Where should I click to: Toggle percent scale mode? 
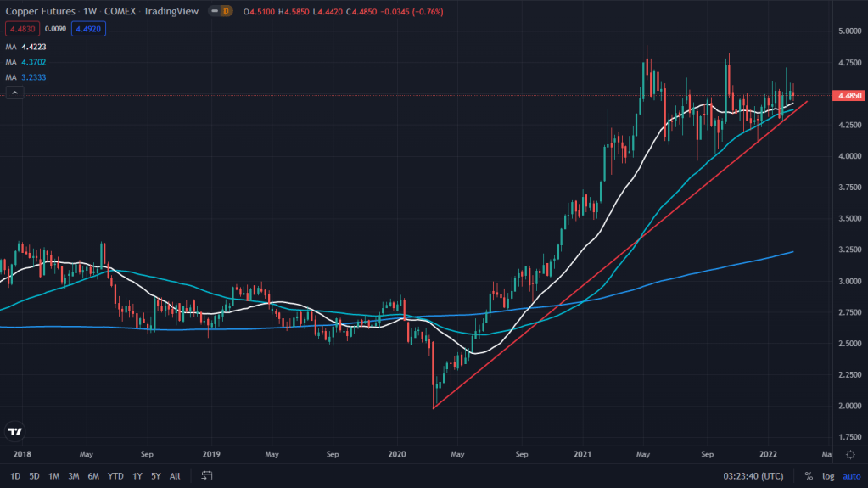coord(808,476)
